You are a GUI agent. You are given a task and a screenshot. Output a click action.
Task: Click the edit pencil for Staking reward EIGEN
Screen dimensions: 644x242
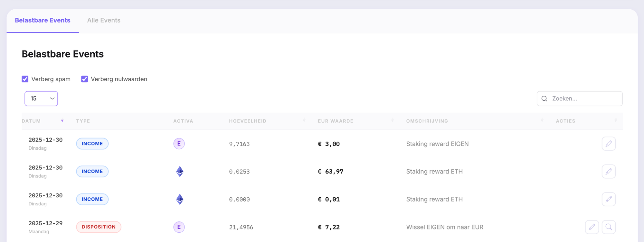[608, 144]
